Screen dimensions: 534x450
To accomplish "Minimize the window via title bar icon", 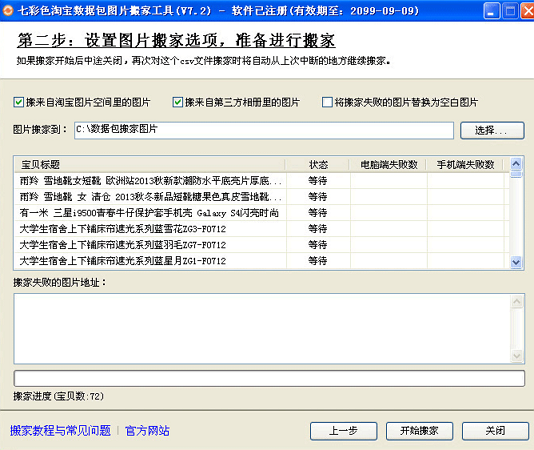I will coord(491,11).
